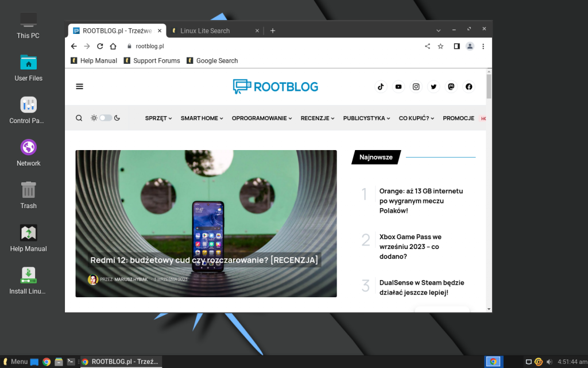Expand the CO KUPIĆ? dropdown

(415, 118)
